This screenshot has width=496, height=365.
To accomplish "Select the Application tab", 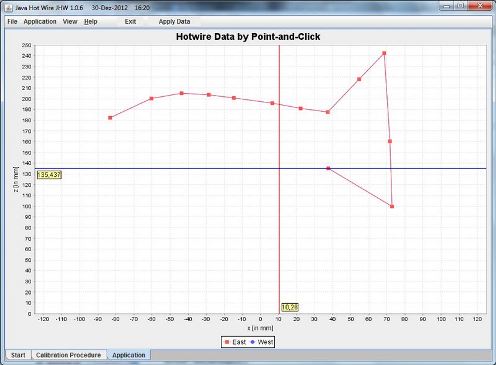I will (129, 355).
